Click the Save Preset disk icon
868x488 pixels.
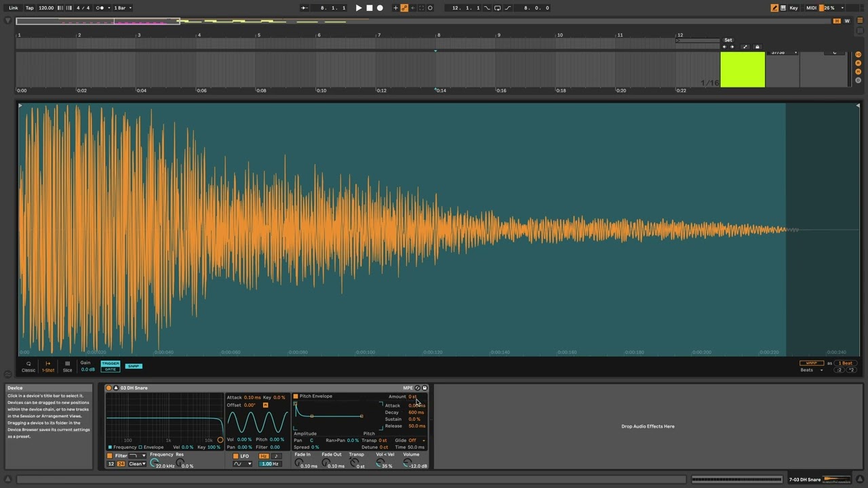[x=425, y=388]
